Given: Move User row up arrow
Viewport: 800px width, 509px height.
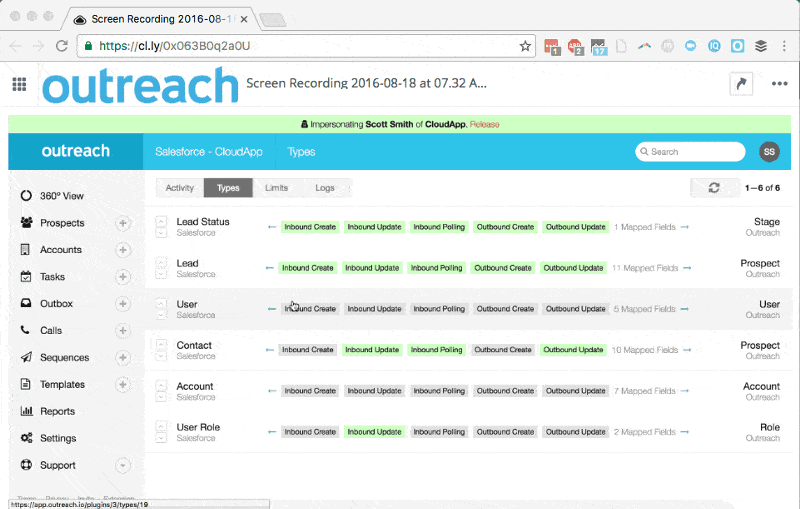Looking at the screenshot, I should [161, 303].
